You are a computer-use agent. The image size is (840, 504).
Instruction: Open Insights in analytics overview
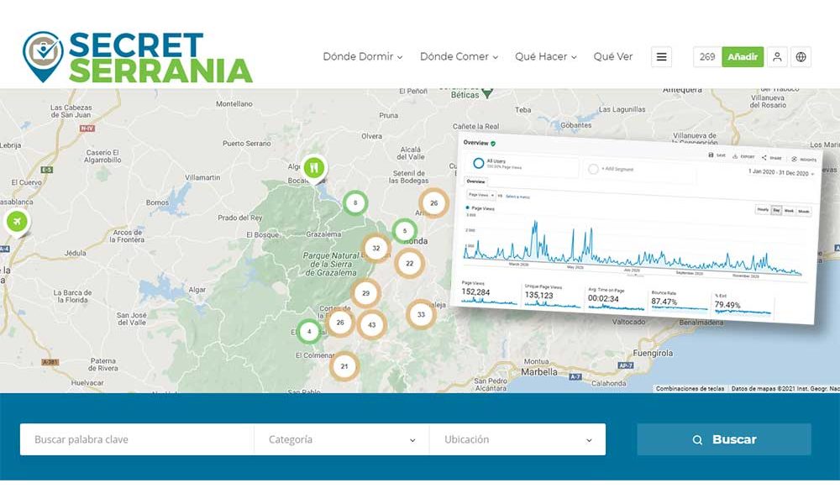coord(804,159)
